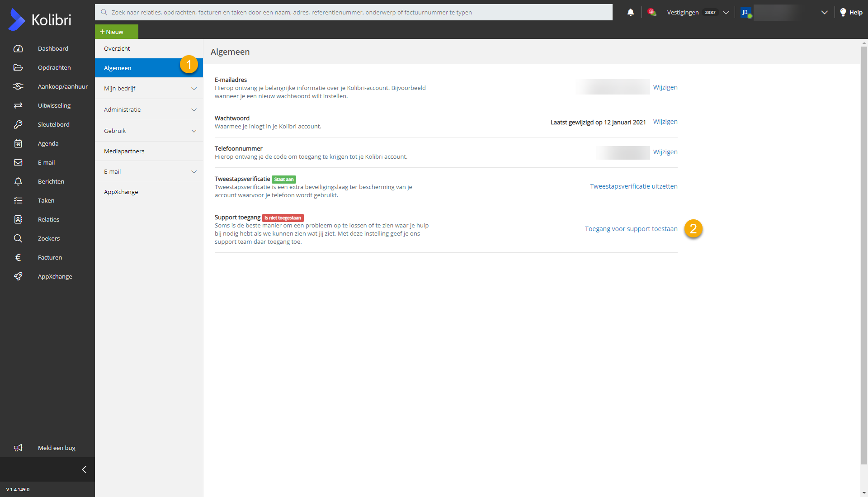Image resolution: width=868 pixels, height=497 pixels.
Task: Open Dashboard gauge icon
Action: tap(18, 48)
